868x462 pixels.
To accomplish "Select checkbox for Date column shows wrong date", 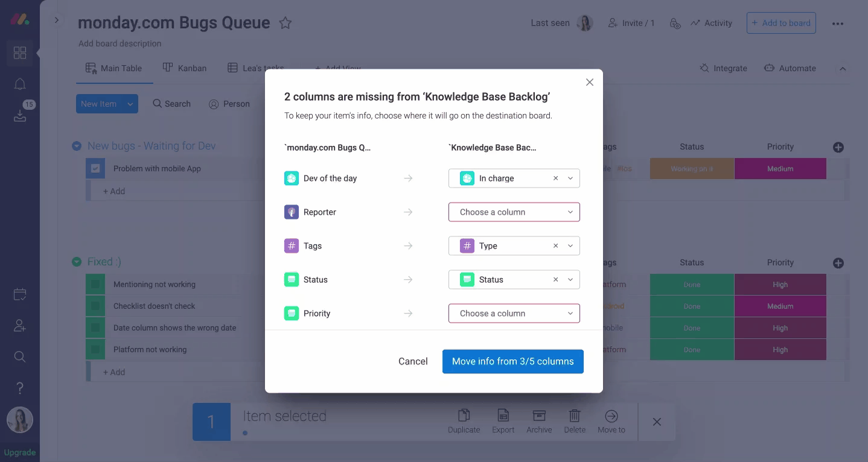I will click(x=95, y=328).
